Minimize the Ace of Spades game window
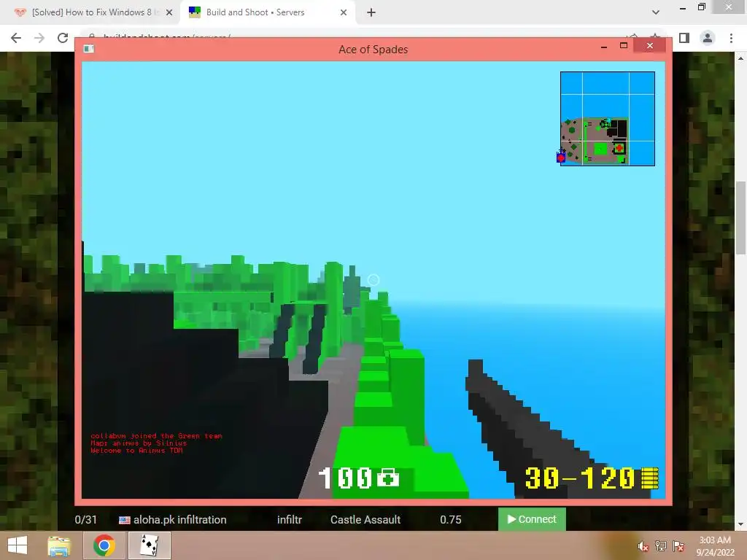The width and height of the screenshot is (747, 560). (x=604, y=46)
